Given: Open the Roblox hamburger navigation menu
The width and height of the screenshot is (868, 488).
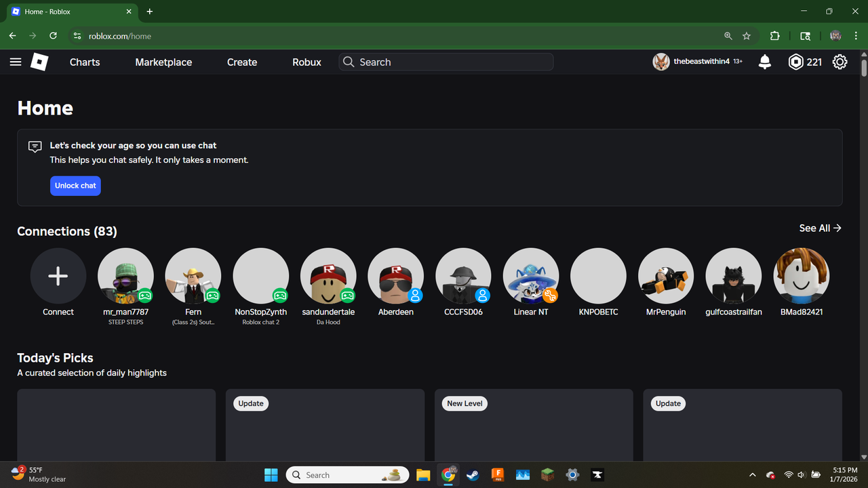Looking at the screenshot, I should coord(16,62).
